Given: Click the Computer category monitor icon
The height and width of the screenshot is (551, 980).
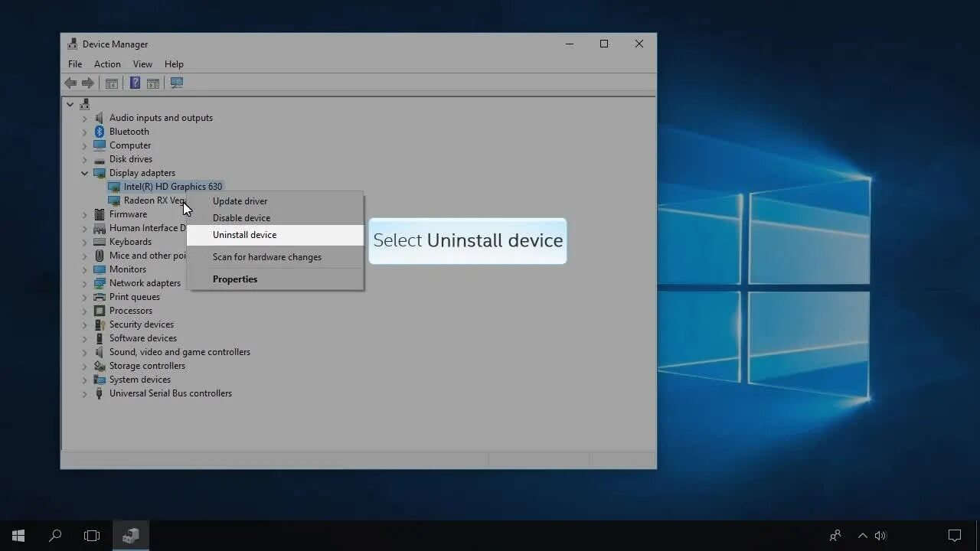Looking at the screenshot, I should 100,145.
